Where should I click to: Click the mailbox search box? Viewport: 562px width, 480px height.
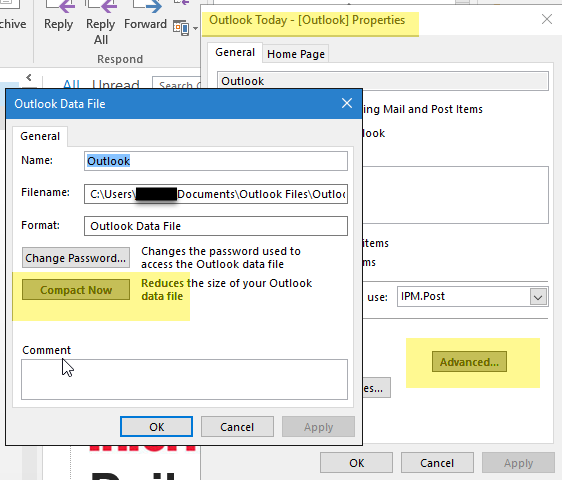coord(176,83)
